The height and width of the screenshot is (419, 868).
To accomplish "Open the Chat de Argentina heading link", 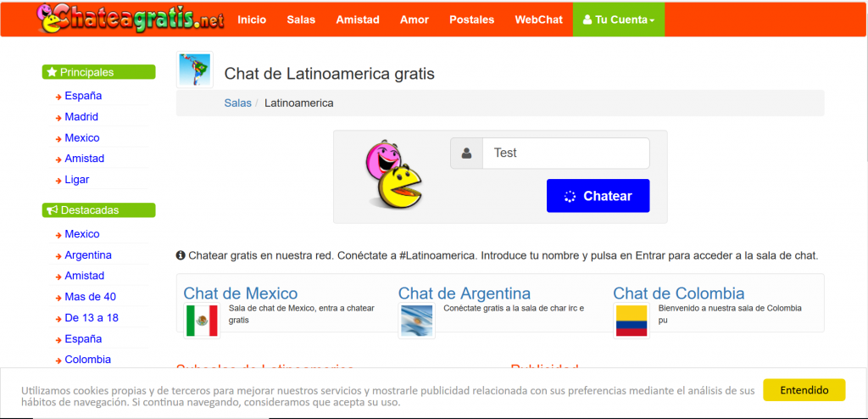I will [465, 293].
